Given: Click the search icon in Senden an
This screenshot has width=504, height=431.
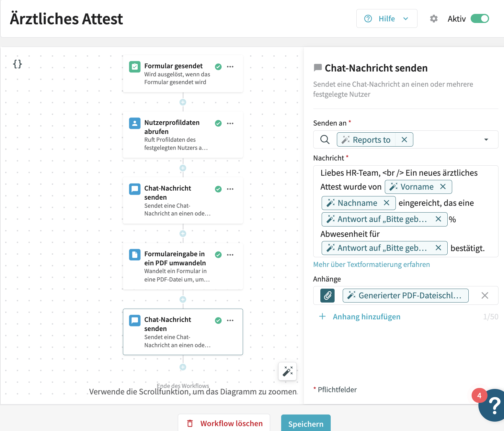Looking at the screenshot, I should pyautogui.click(x=325, y=140).
